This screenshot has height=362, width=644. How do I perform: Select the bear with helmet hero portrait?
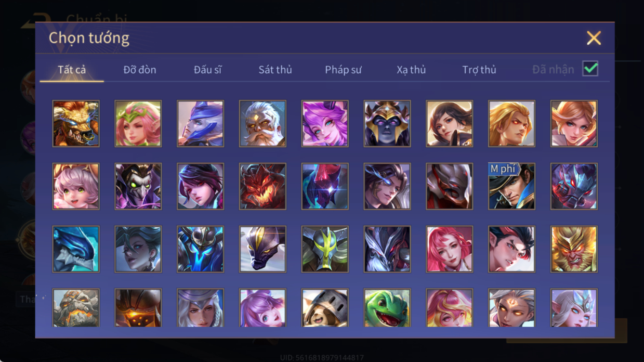pos(325,308)
